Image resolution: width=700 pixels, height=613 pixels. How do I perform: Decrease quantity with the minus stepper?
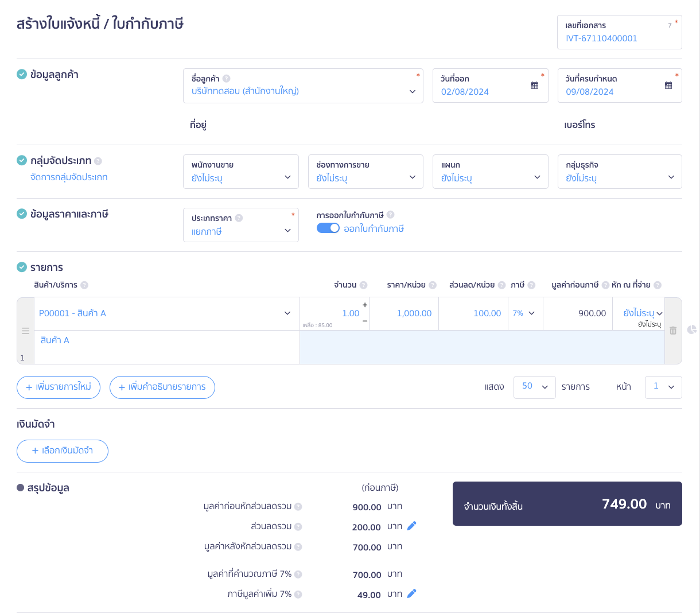[364, 321]
